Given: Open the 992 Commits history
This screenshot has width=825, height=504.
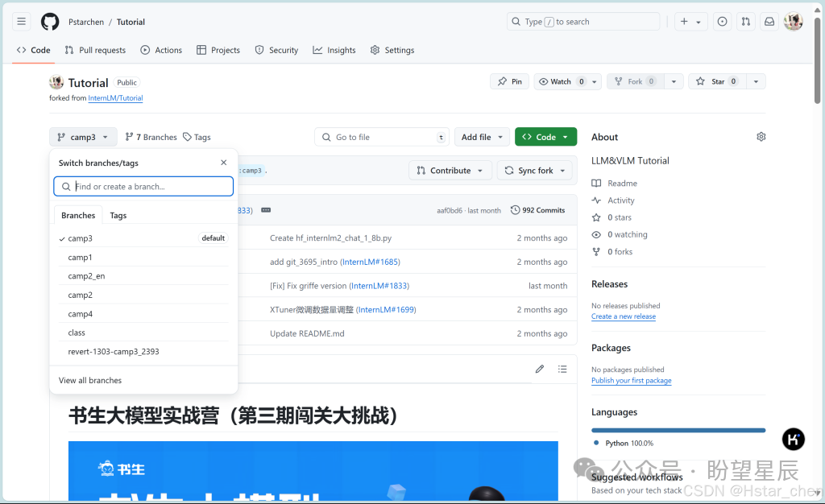Looking at the screenshot, I should pos(537,210).
